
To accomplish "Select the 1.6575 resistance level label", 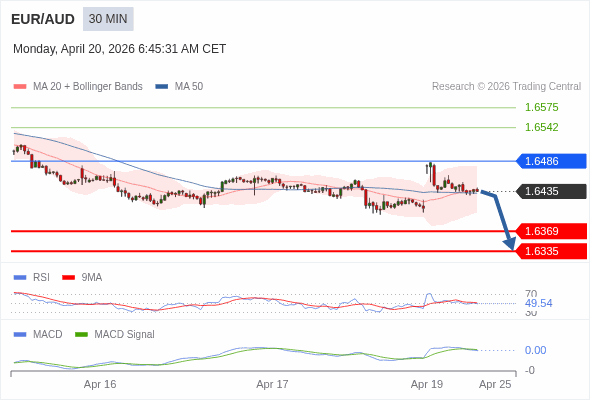I will tap(541, 108).
